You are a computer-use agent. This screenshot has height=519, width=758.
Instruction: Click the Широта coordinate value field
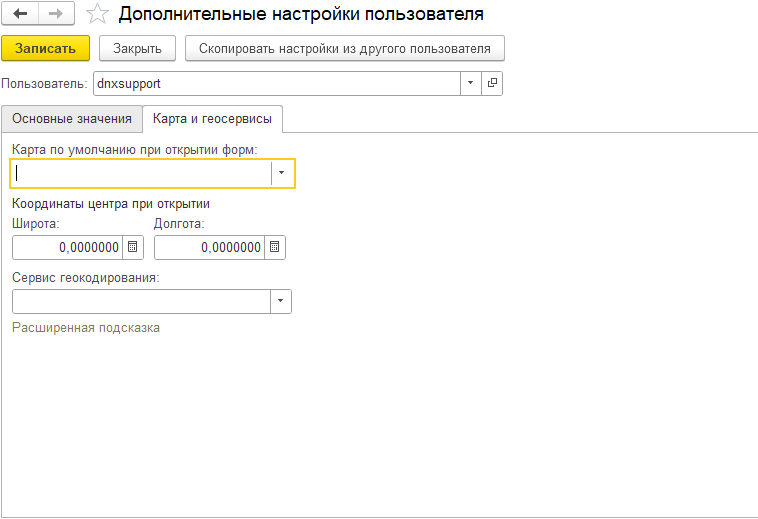[x=67, y=247]
